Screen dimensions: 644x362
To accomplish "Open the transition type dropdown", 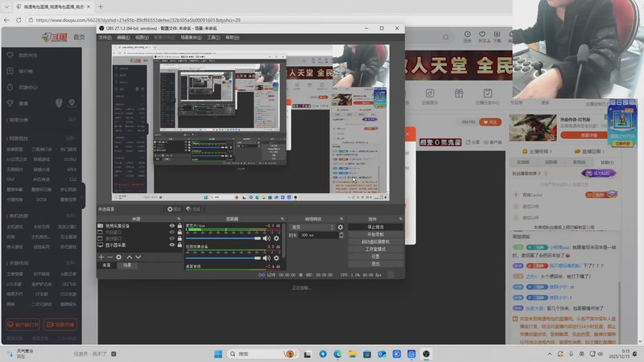I will pyautogui.click(x=312, y=227).
